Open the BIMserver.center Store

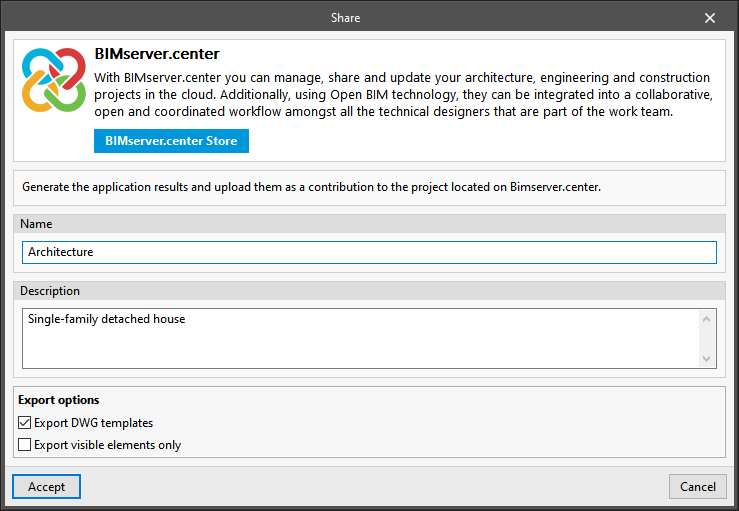(171, 141)
